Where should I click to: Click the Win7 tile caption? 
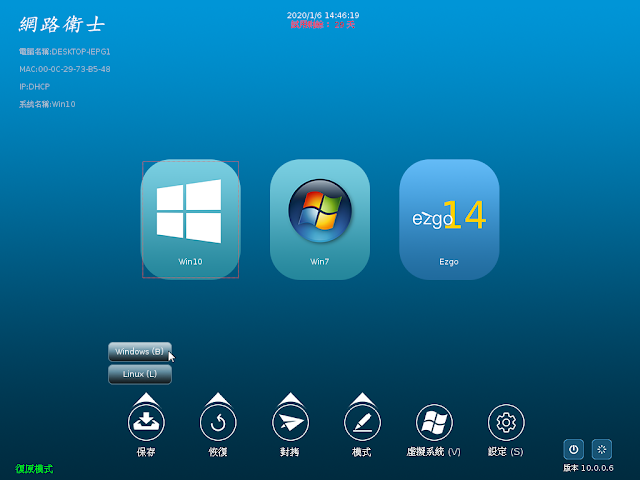[x=320, y=262]
